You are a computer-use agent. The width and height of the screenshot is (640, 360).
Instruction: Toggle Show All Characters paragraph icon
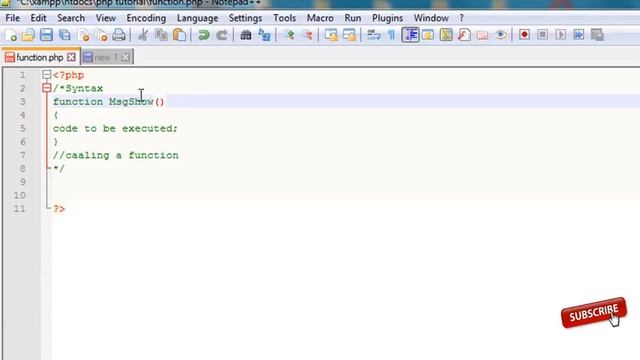coord(391,35)
